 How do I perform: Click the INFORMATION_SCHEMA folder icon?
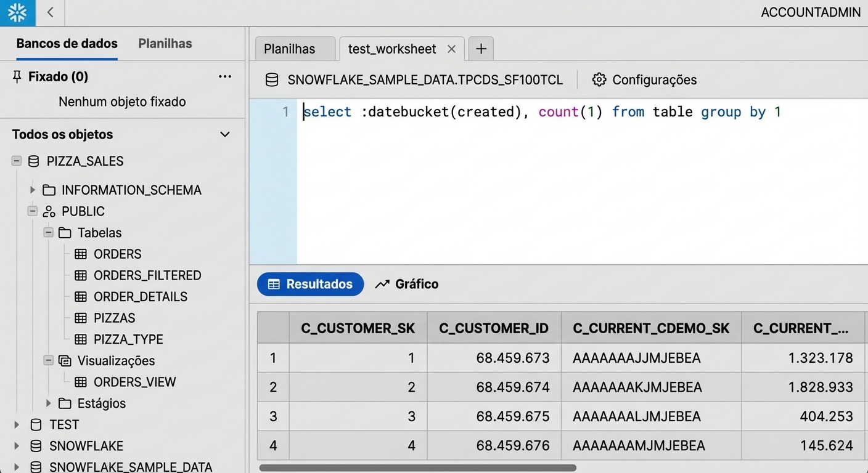click(x=49, y=190)
